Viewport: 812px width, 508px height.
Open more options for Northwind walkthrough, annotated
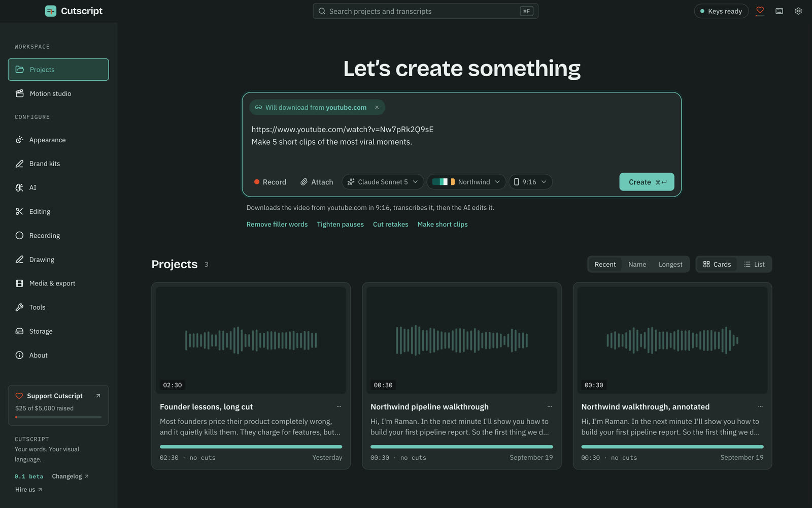[x=760, y=406]
